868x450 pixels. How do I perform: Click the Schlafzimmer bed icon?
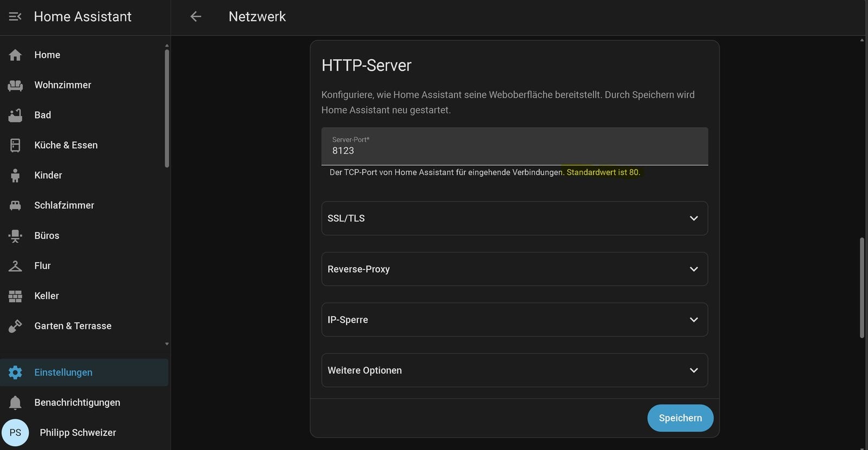tap(15, 206)
